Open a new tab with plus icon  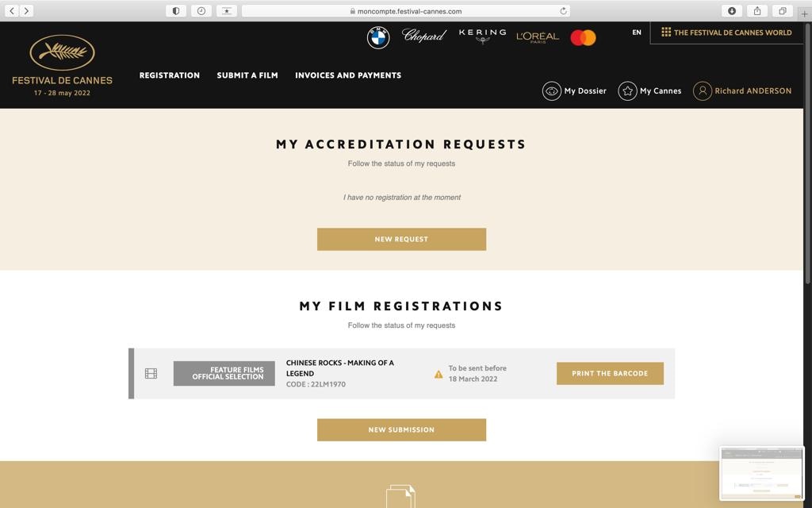pyautogui.click(x=804, y=14)
